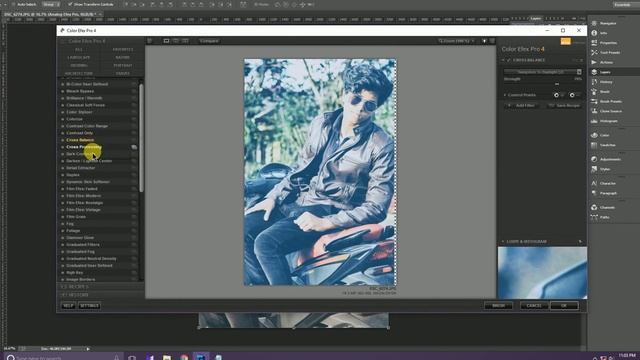Click the loupe preview thumbnail
The width and height of the screenshot is (640, 360).
pos(542,273)
